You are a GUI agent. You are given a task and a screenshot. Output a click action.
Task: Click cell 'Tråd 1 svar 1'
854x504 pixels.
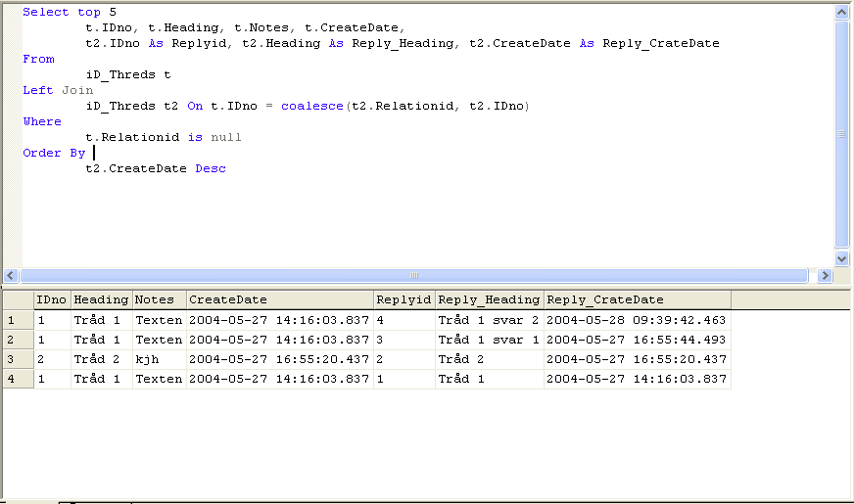[x=489, y=341]
